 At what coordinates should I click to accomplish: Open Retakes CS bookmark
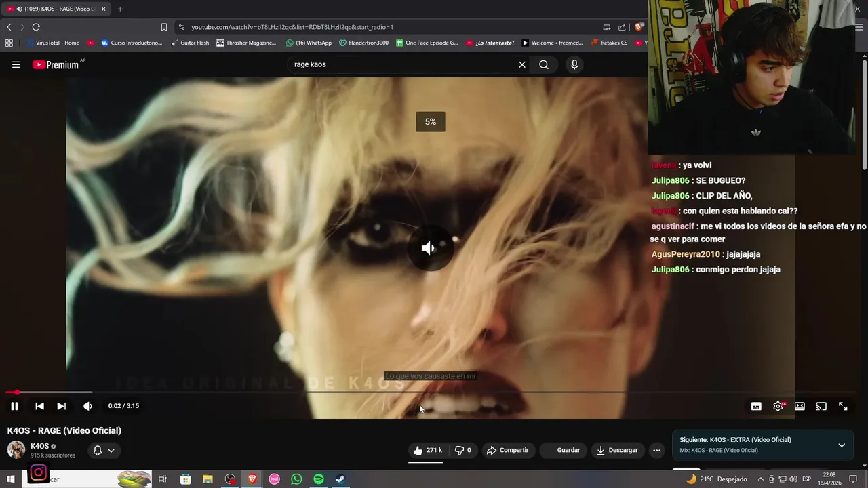click(x=609, y=43)
